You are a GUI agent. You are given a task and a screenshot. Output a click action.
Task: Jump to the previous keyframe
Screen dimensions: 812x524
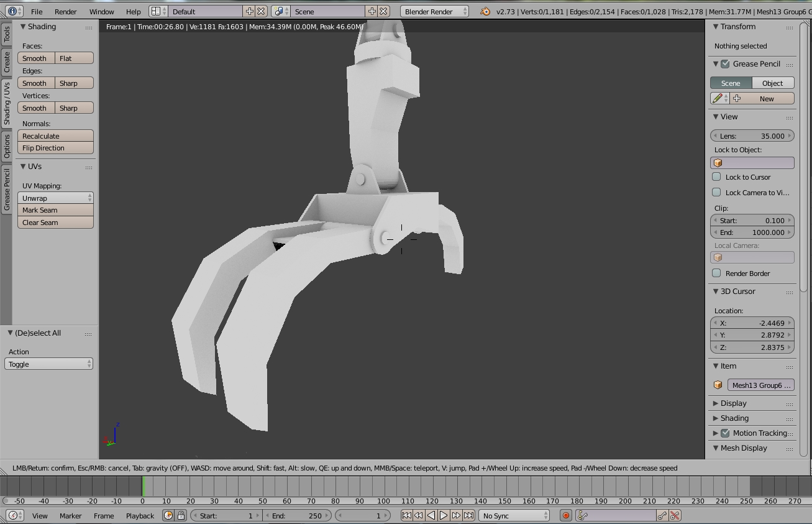point(419,515)
